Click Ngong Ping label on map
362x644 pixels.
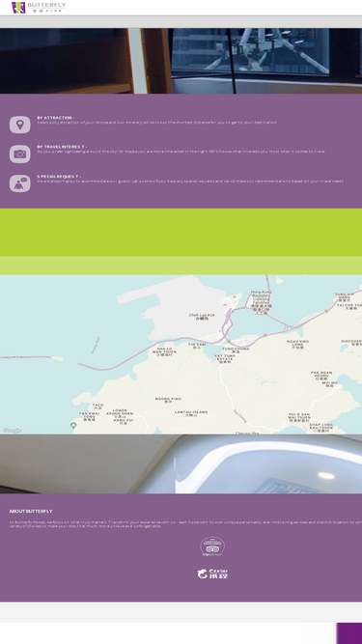tap(168, 400)
